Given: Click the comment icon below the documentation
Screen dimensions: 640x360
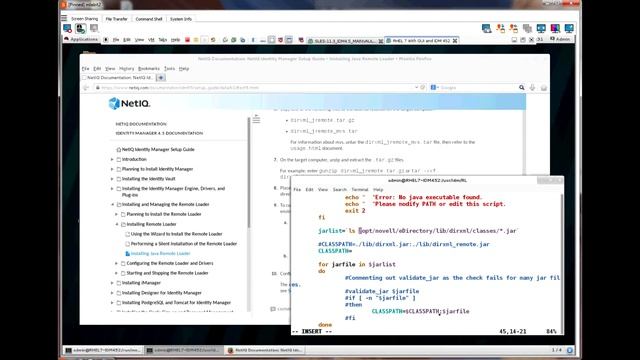Looking at the screenshot, I should [273, 309].
